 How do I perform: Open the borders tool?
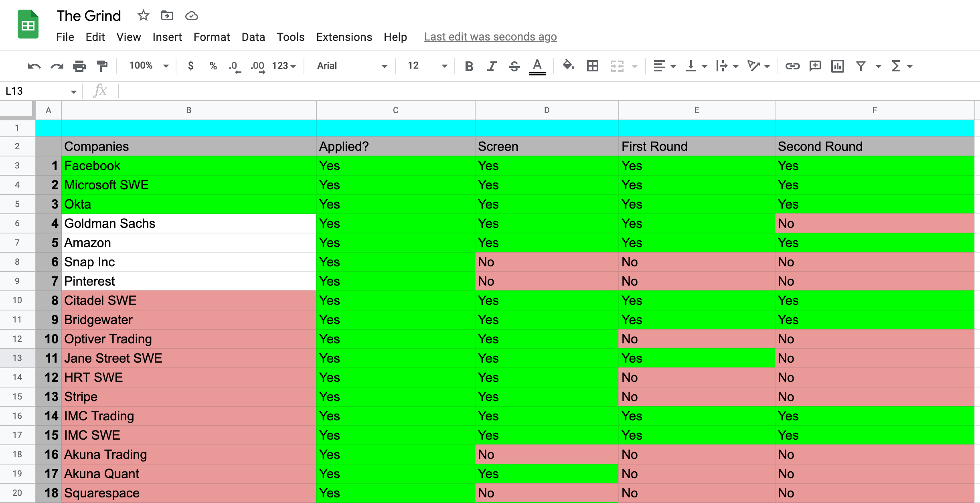click(592, 66)
